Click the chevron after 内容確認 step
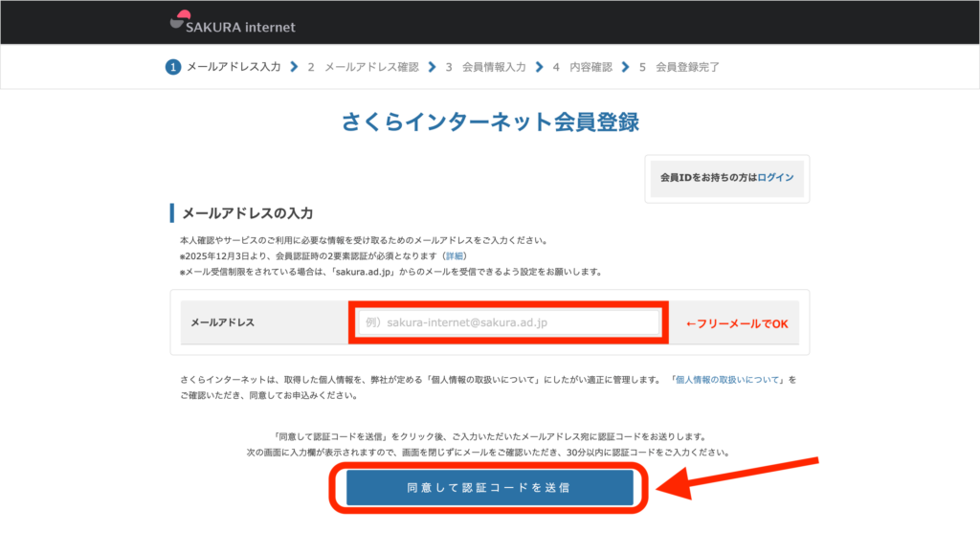 626,67
